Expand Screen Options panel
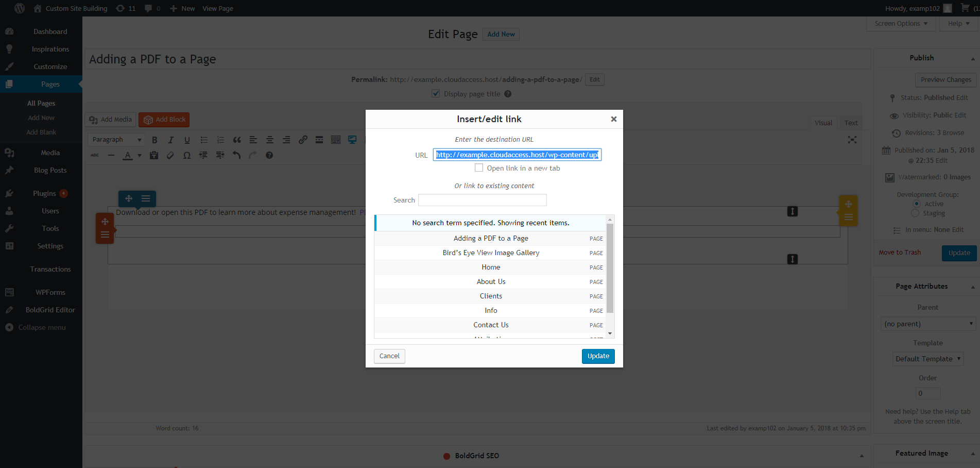The height and width of the screenshot is (468, 980). [x=901, y=24]
